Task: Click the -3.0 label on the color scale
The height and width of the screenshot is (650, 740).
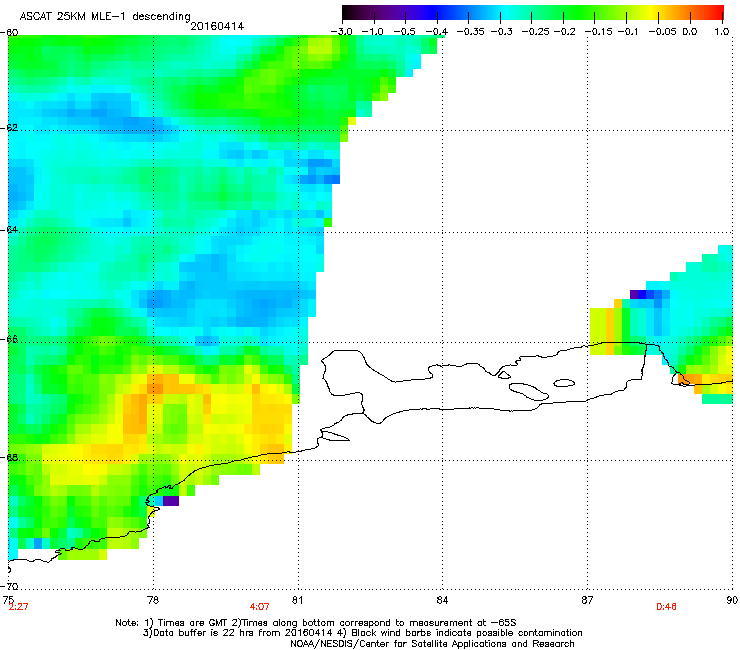Action: [341, 32]
